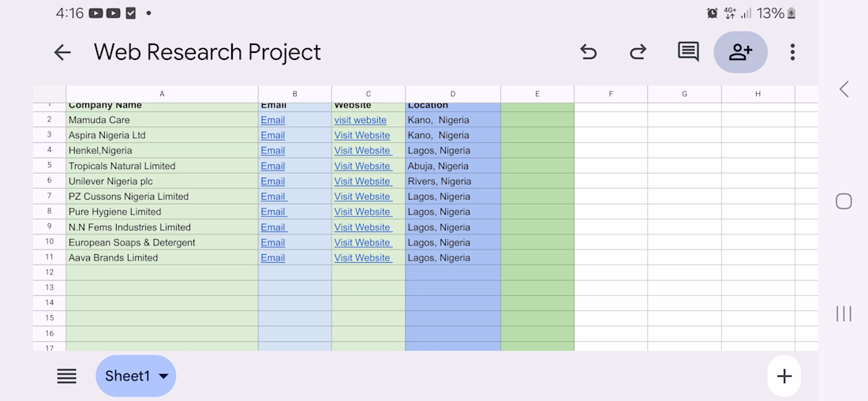868x401 pixels.
Task: Add a new sheet with plus button
Action: pos(784,377)
